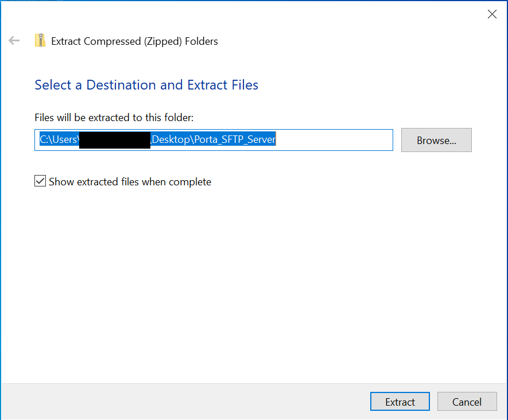Click the 'Extract Compressed (Zipped) Folders' title text
Image resolution: width=508 pixels, height=420 pixels.
click(x=134, y=41)
